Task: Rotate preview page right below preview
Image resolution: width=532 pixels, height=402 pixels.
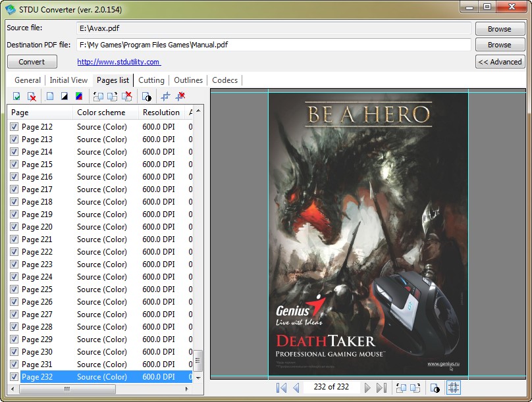Action: coord(415,388)
